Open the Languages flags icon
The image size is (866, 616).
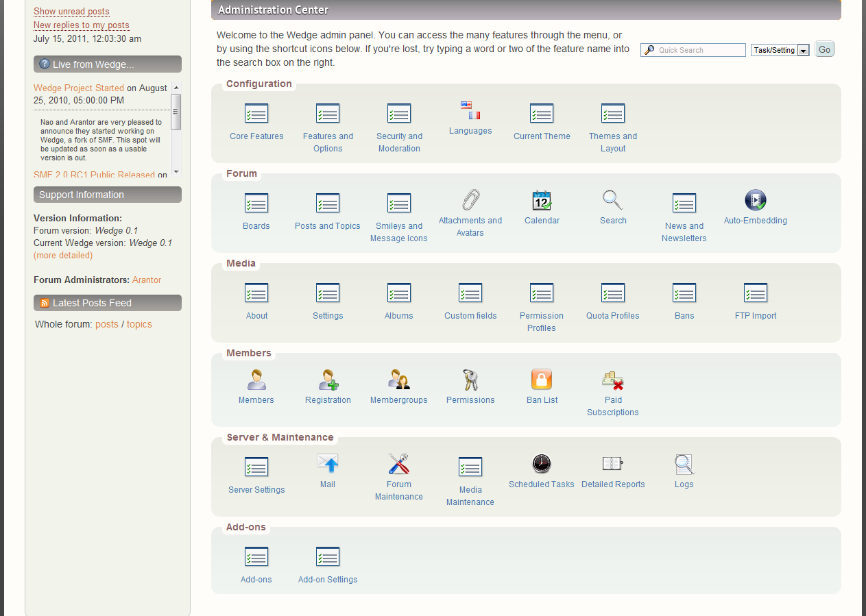[x=470, y=110]
